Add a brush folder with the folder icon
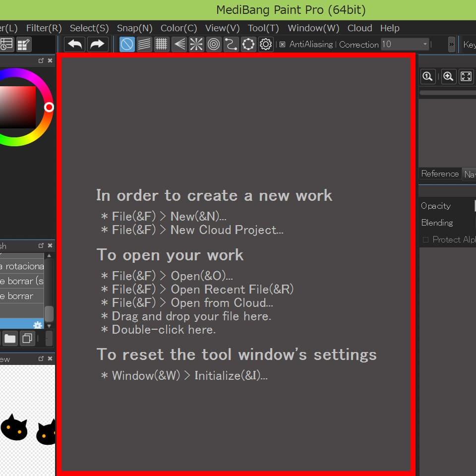 click(x=10, y=338)
